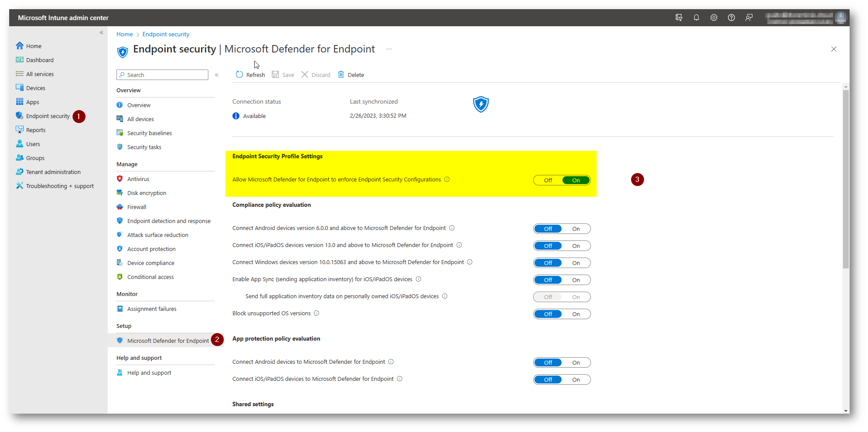Viewport: 868px width, 432px height.
Task: Close the Endpoint security blade
Action: (834, 49)
